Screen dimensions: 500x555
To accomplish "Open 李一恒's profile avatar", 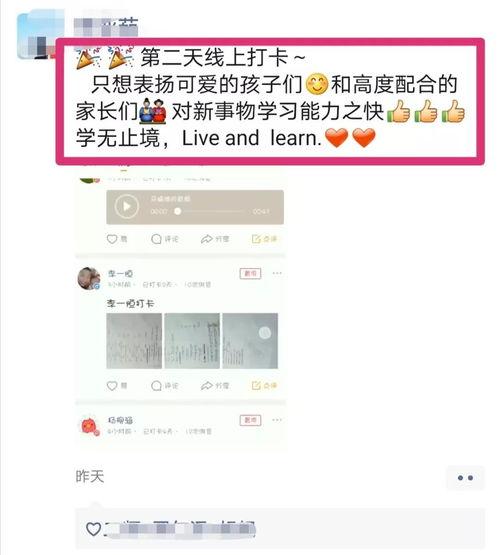I will tap(89, 278).
